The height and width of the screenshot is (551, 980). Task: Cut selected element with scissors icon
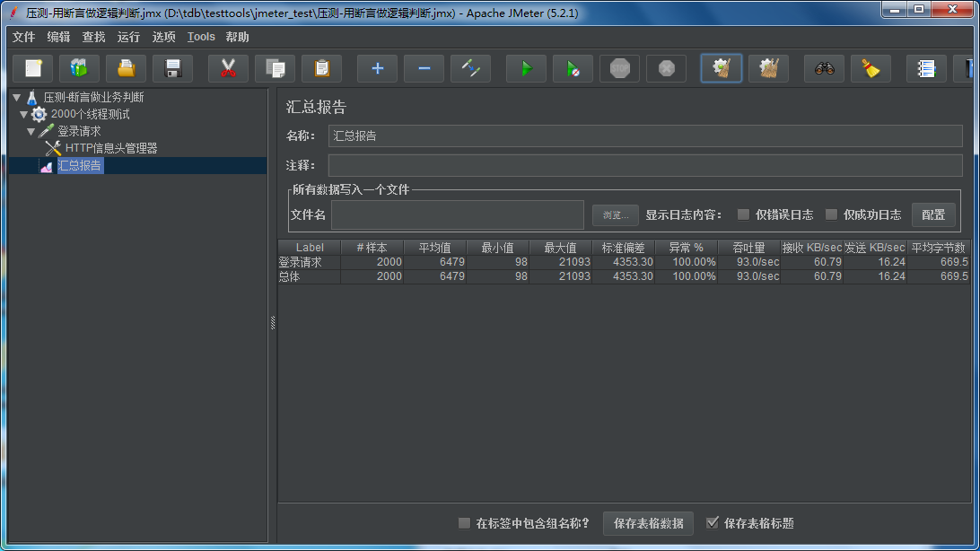click(x=228, y=68)
